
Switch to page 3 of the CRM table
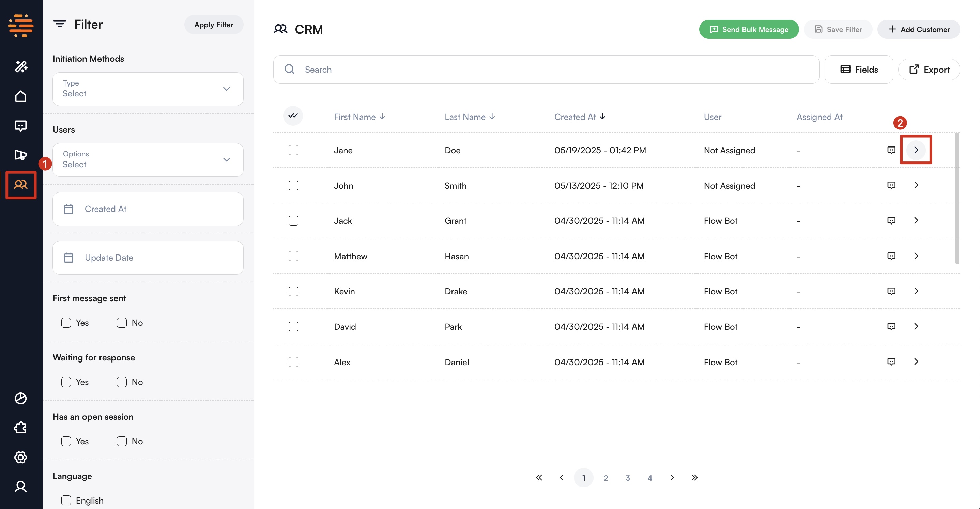tap(628, 477)
